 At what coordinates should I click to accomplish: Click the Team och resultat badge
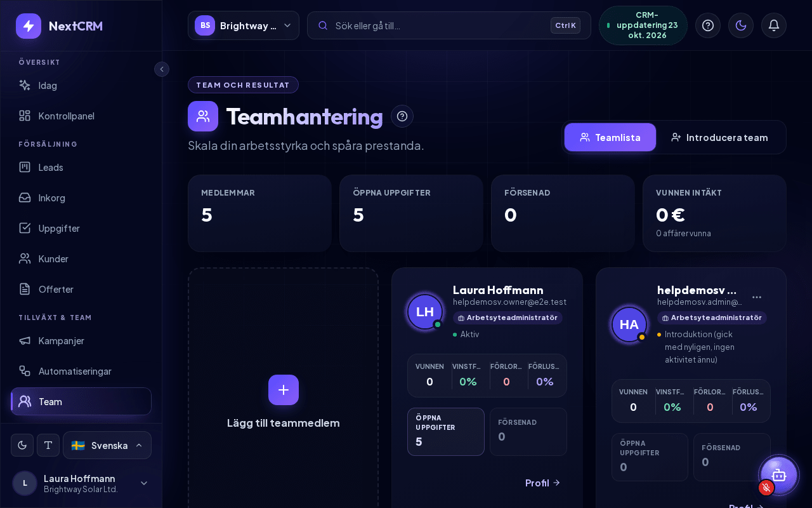pyautogui.click(x=243, y=84)
